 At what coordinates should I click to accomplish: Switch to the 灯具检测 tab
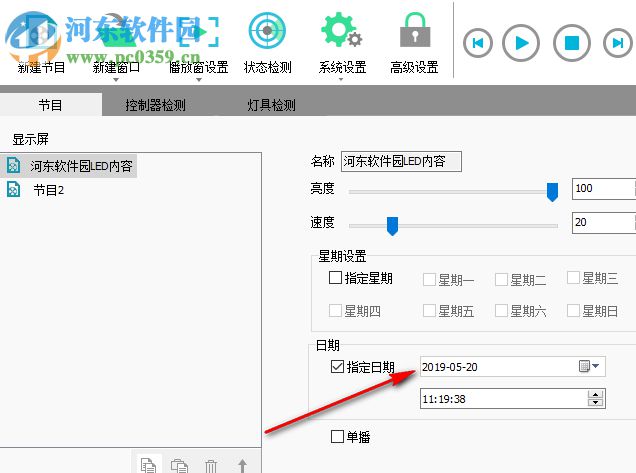271,105
